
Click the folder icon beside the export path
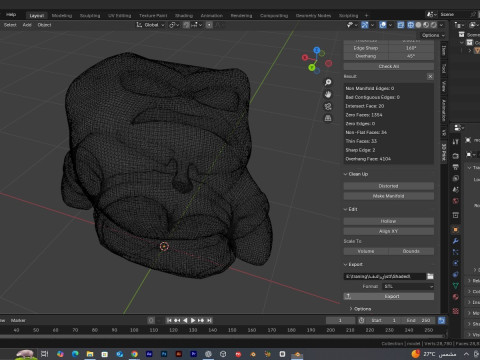(430, 276)
